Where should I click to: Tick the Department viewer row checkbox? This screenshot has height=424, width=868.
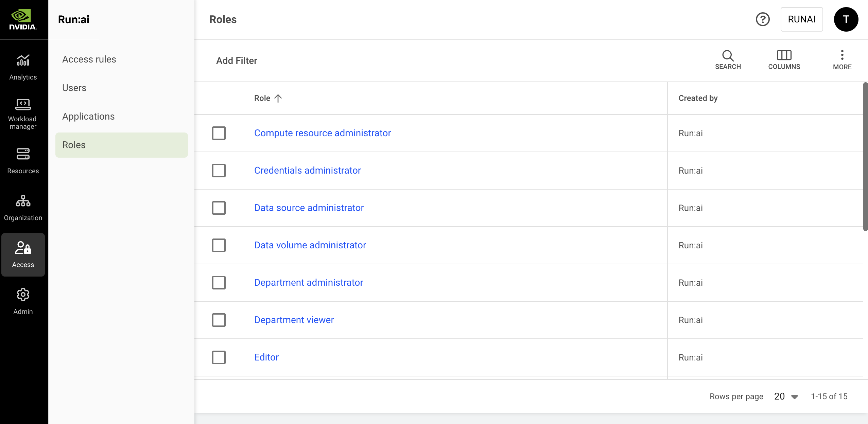(219, 320)
